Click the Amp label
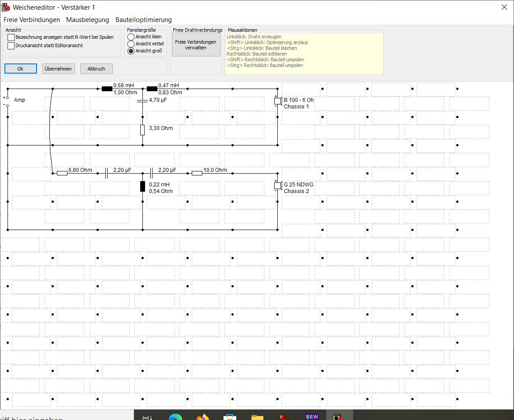Image resolution: width=514 pixels, height=420 pixels. (19, 100)
